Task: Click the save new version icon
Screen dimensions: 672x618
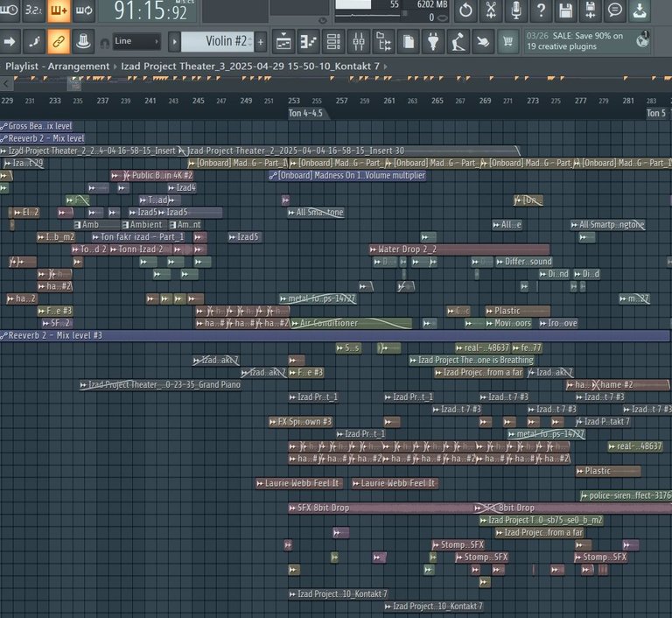Action: coord(591,10)
